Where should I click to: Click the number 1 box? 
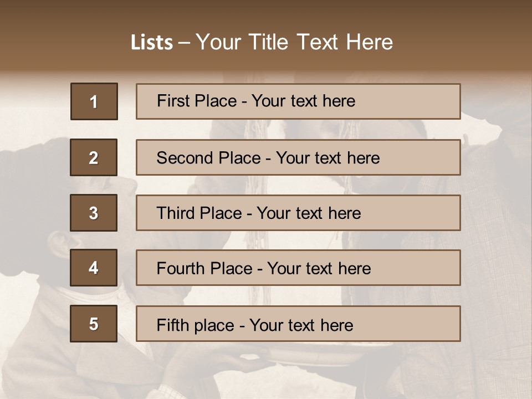coord(94,101)
